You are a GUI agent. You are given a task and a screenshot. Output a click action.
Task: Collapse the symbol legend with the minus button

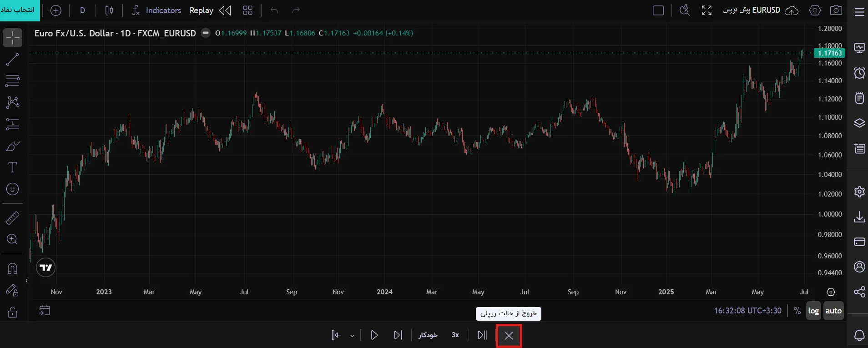point(206,33)
